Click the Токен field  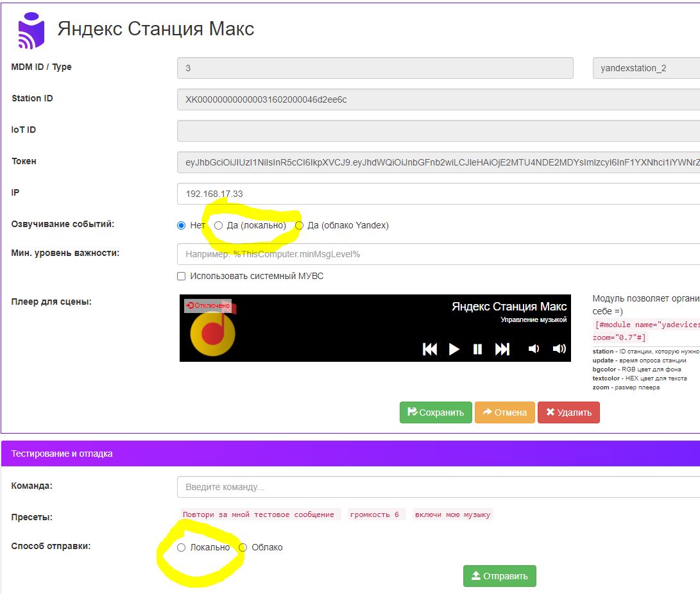tap(438, 162)
